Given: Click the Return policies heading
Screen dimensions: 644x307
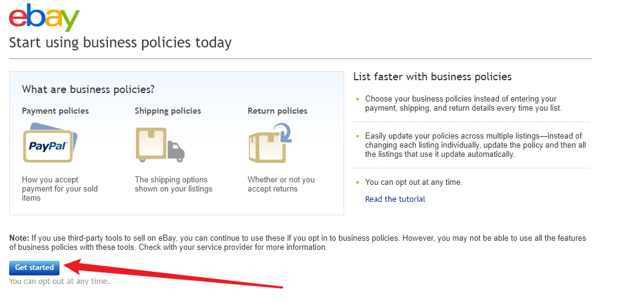Looking at the screenshot, I should (x=277, y=111).
